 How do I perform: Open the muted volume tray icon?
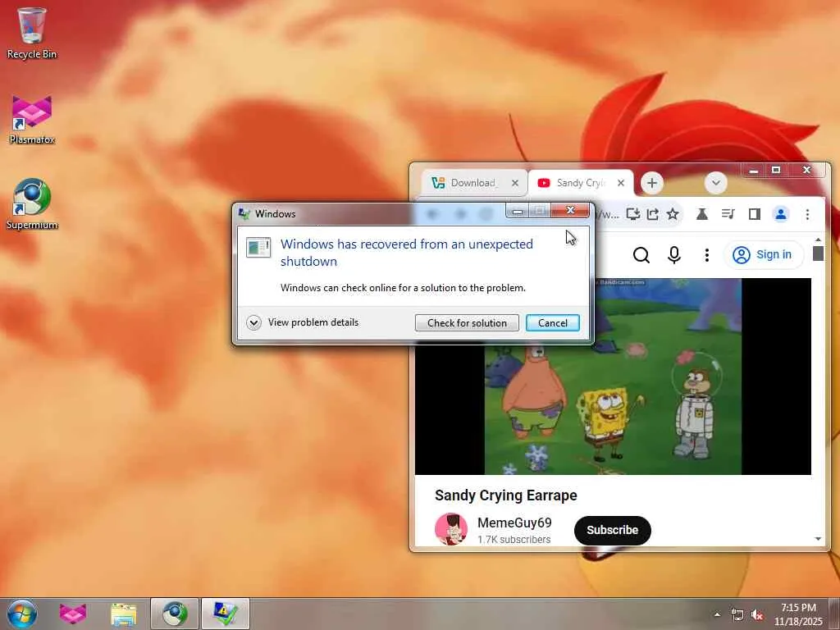(x=757, y=615)
